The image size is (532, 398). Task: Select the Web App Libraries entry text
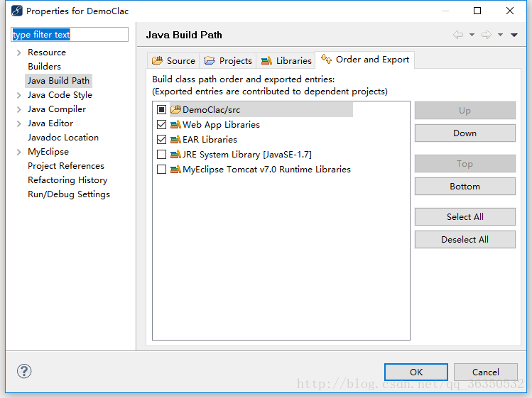pos(221,125)
